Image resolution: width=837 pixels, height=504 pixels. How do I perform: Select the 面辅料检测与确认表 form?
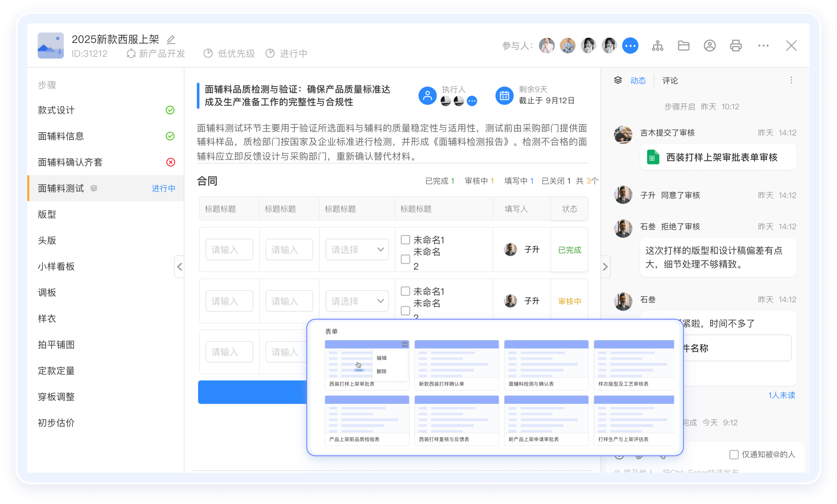[x=546, y=365]
